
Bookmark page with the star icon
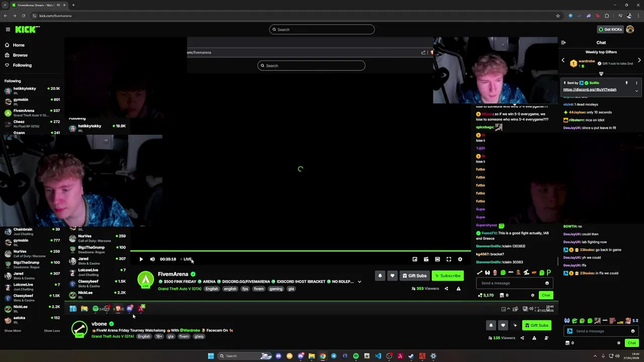(558, 16)
